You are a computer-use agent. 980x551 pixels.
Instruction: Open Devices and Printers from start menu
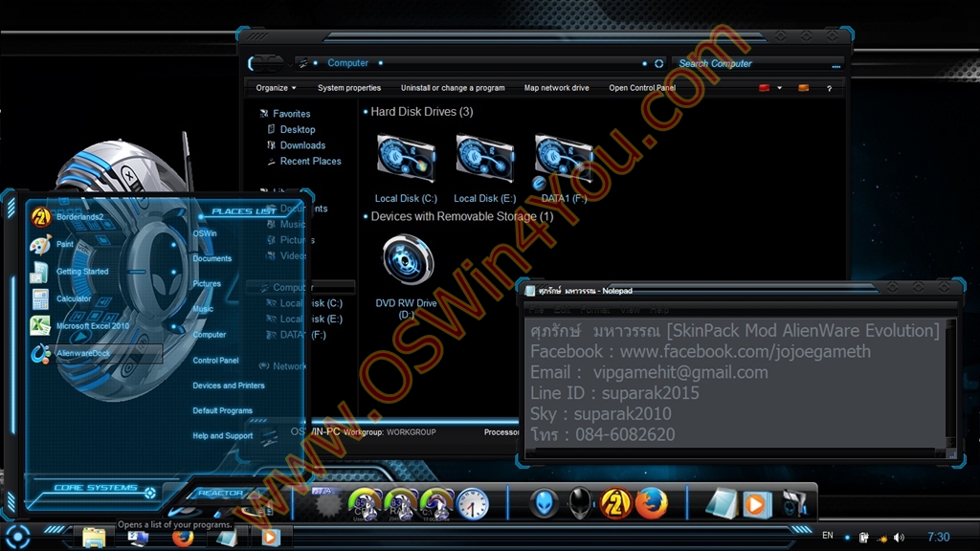228,386
